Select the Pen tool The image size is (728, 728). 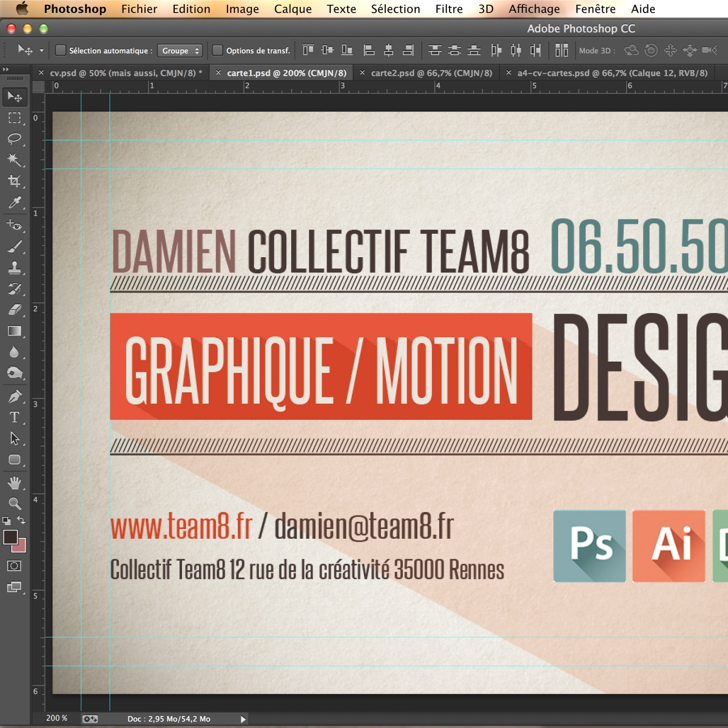tap(15, 397)
